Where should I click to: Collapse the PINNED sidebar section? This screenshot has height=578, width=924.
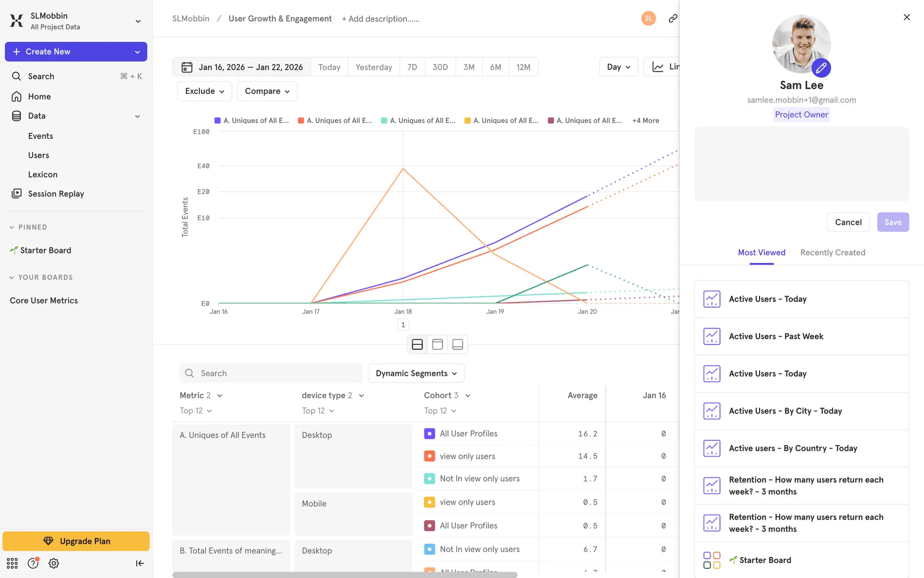click(x=12, y=227)
